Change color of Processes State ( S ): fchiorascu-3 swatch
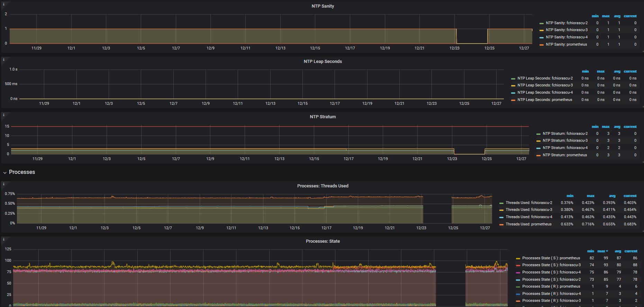The height and width of the screenshot is (307, 644). point(518,266)
